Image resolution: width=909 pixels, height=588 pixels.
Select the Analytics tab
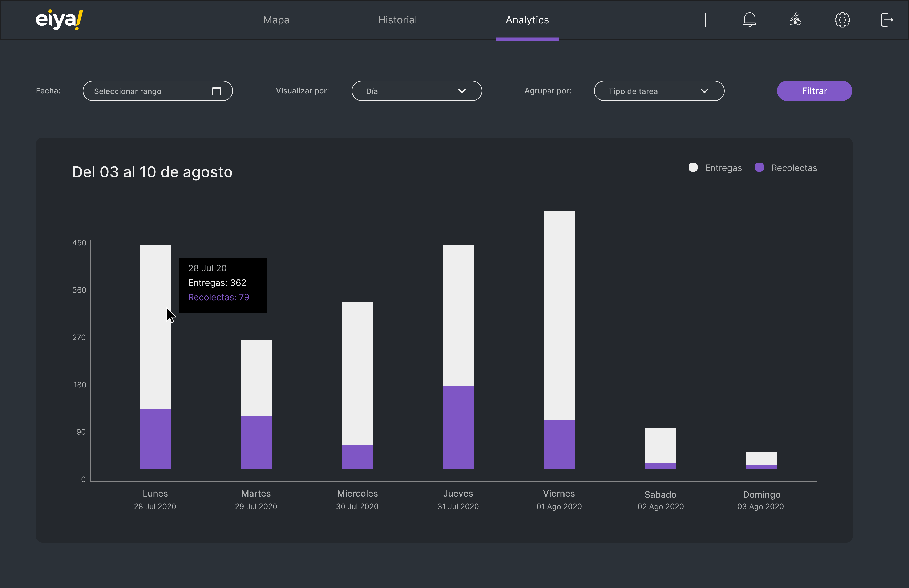coord(527,20)
